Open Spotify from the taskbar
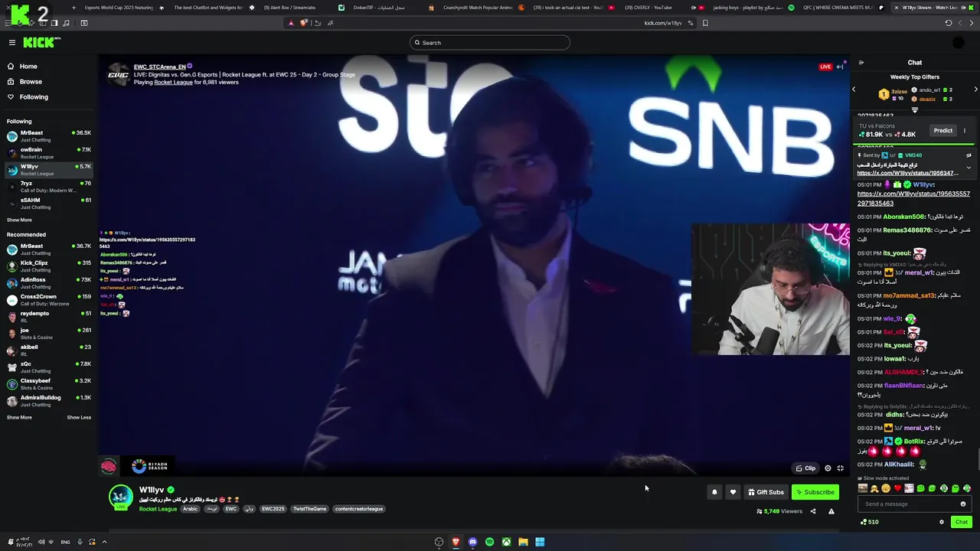Image resolution: width=980 pixels, height=551 pixels. (x=489, y=542)
